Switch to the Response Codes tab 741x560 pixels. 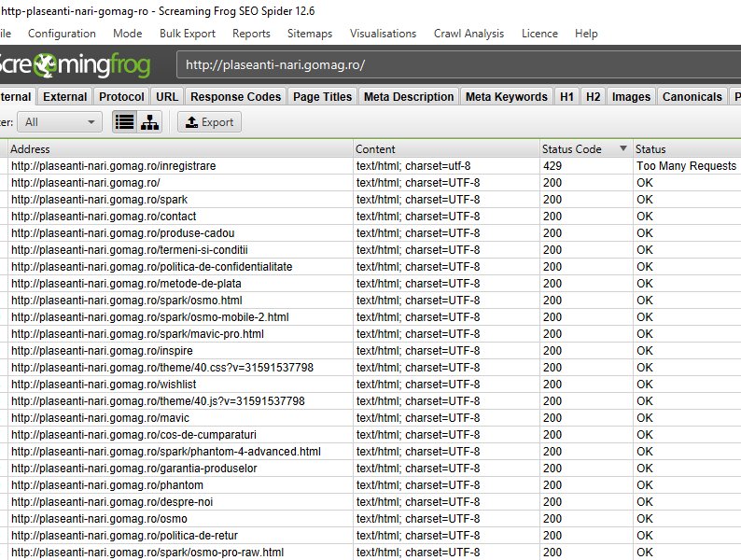tap(236, 96)
